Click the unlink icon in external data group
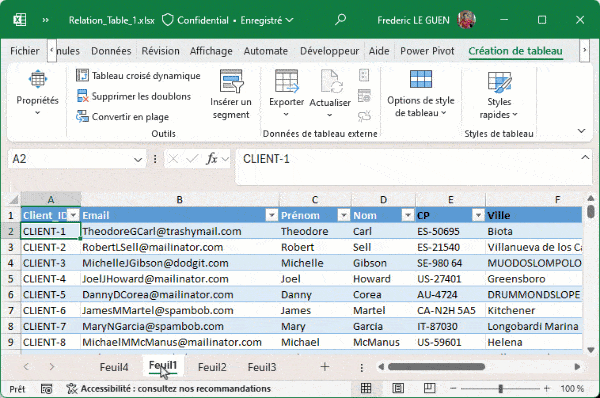The height and width of the screenshot is (398, 600). click(x=364, y=116)
